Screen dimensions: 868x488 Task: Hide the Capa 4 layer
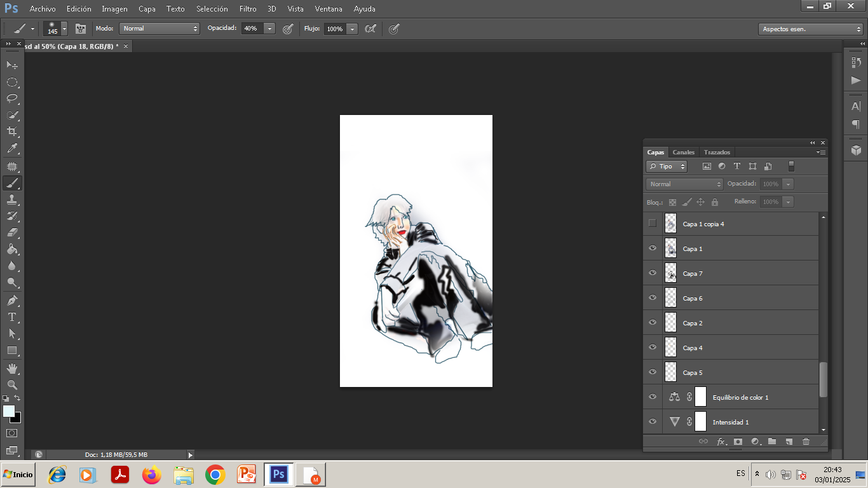pos(652,347)
